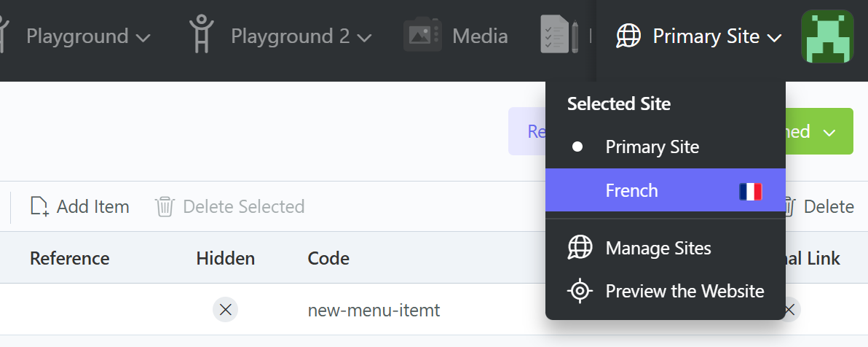Click the Add Item document icon
868x347 pixels.
[x=39, y=207]
